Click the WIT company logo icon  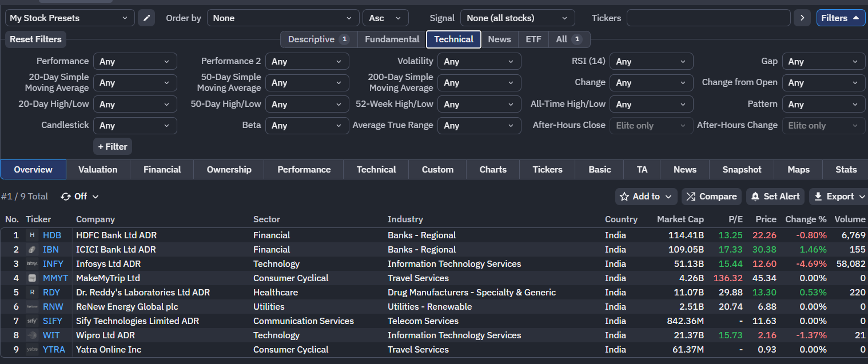coord(32,335)
